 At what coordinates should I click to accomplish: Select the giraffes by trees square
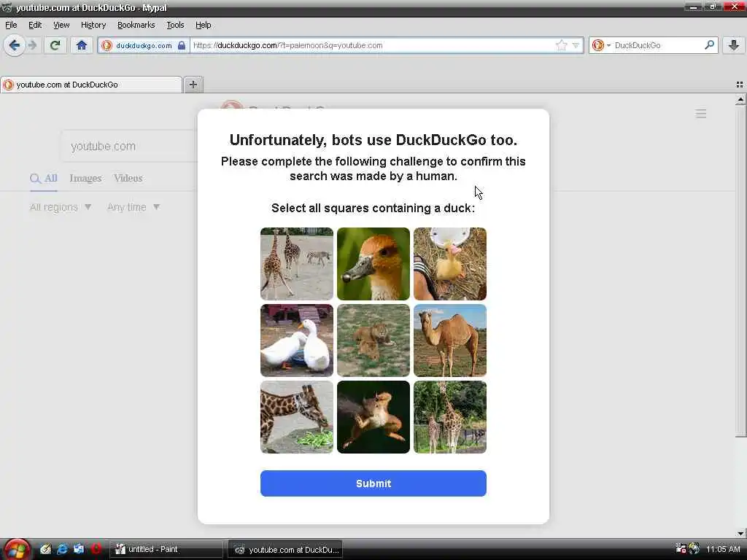tap(450, 417)
